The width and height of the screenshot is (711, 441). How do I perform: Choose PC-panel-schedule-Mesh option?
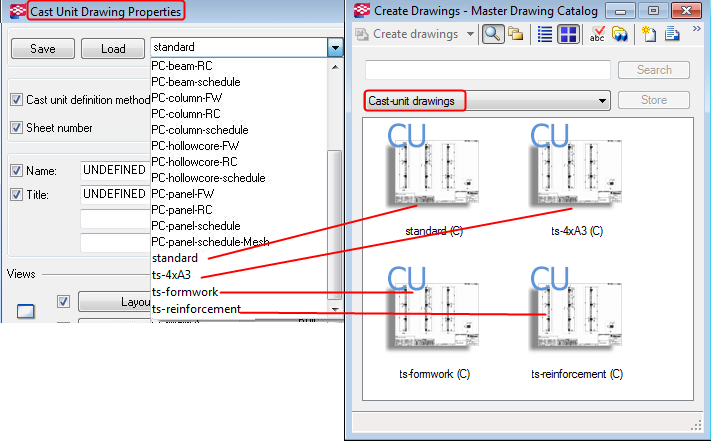coord(210,242)
